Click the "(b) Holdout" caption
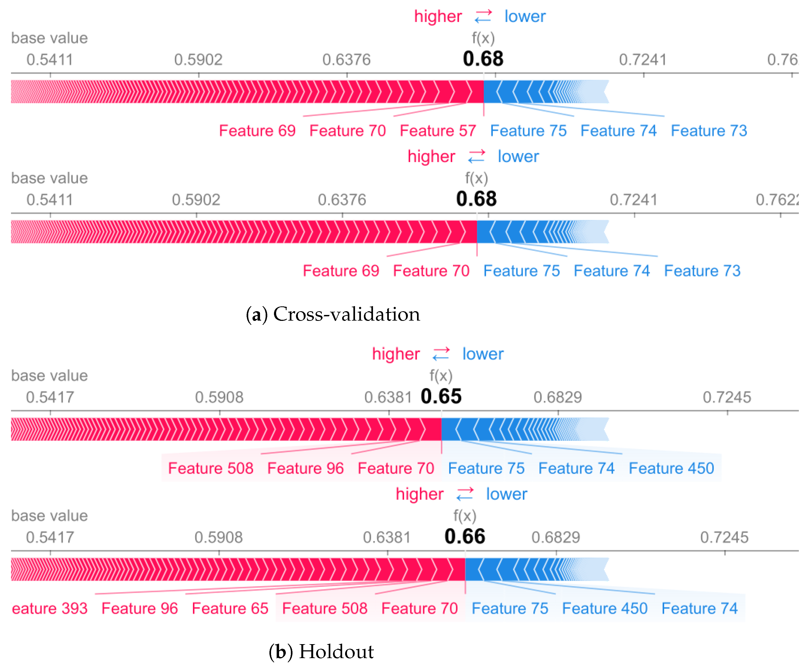Image resolution: width=812 pixels, height=671 pixels. [x=321, y=651]
